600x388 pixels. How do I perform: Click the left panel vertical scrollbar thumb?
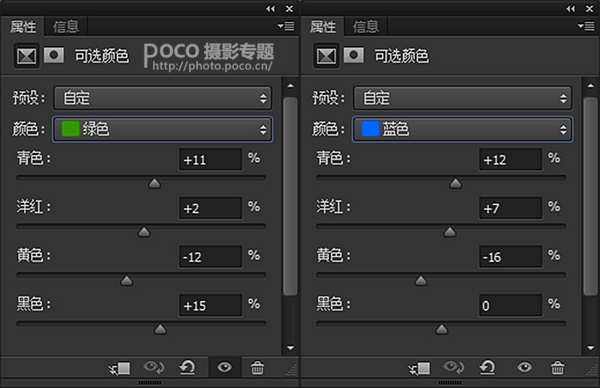point(290,196)
